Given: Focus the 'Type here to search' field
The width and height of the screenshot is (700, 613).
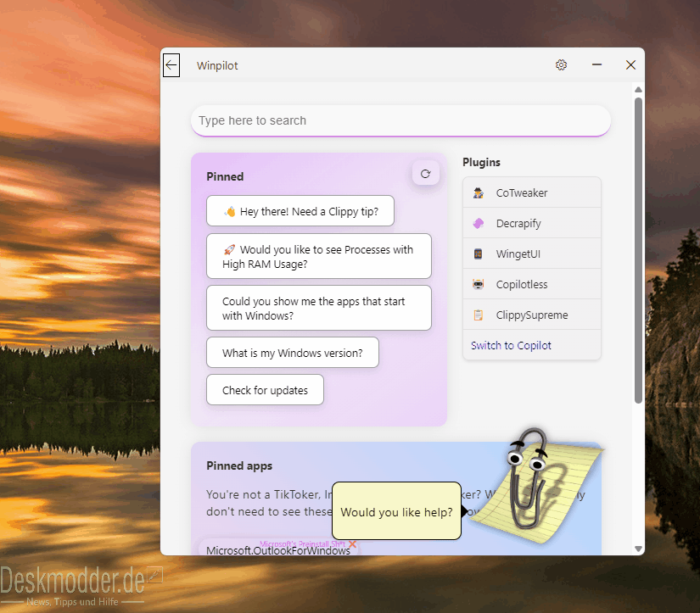Looking at the screenshot, I should click(400, 121).
